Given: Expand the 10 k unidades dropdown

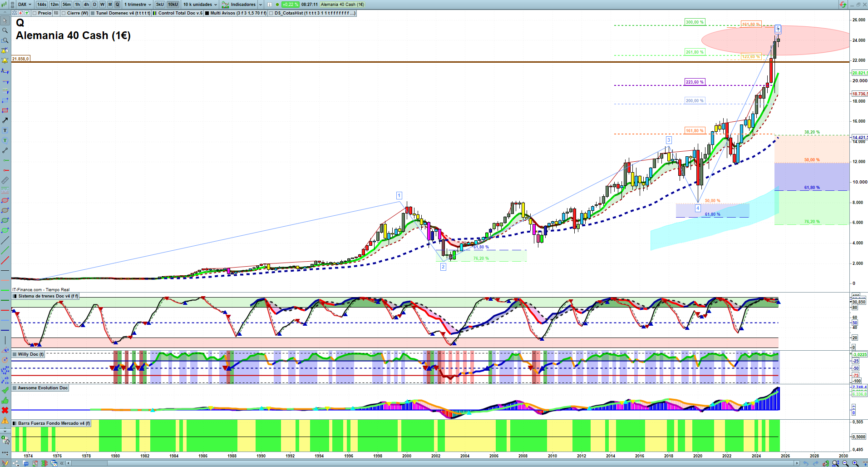Looking at the screenshot, I should [200, 5].
